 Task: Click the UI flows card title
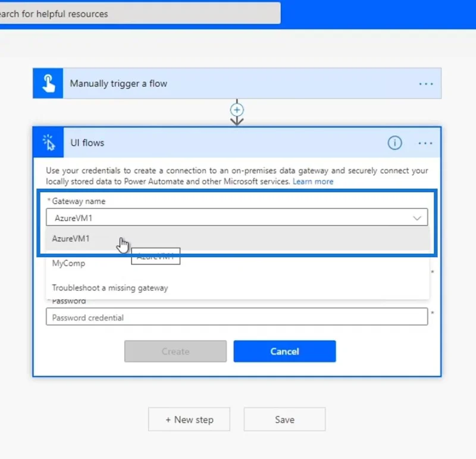coord(87,143)
